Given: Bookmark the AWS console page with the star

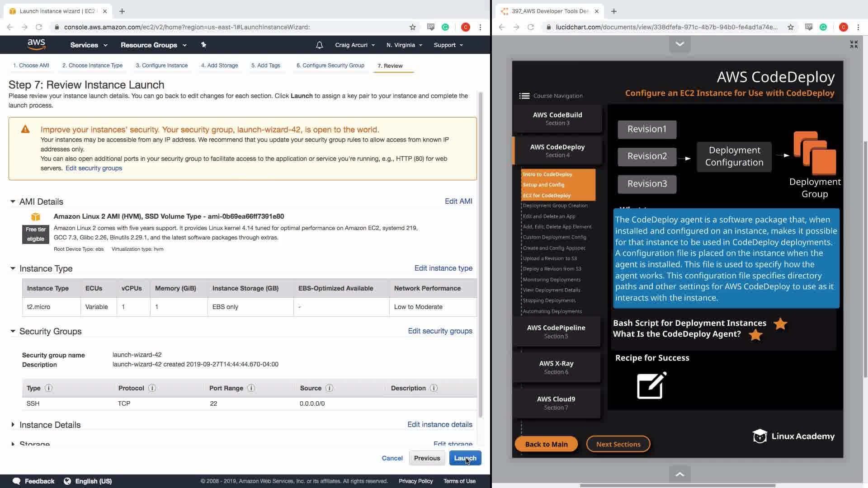Looking at the screenshot, I should click(412, 27).
